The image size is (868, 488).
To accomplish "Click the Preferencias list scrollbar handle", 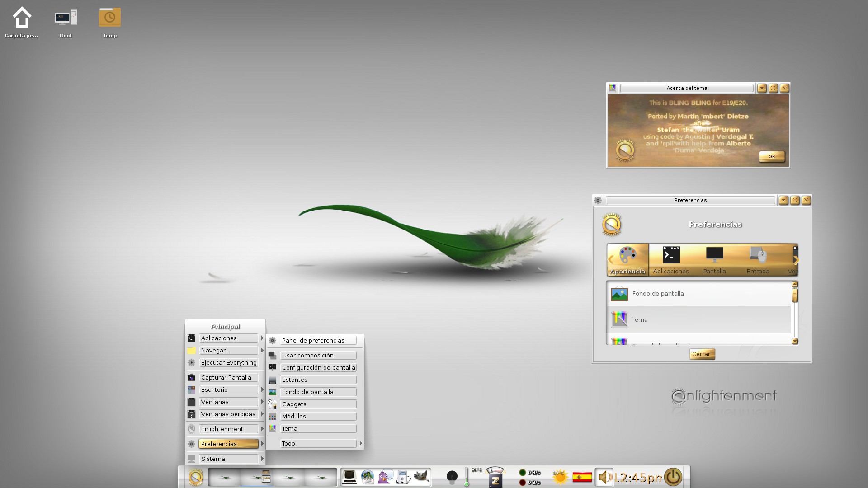I will [795, 296].
